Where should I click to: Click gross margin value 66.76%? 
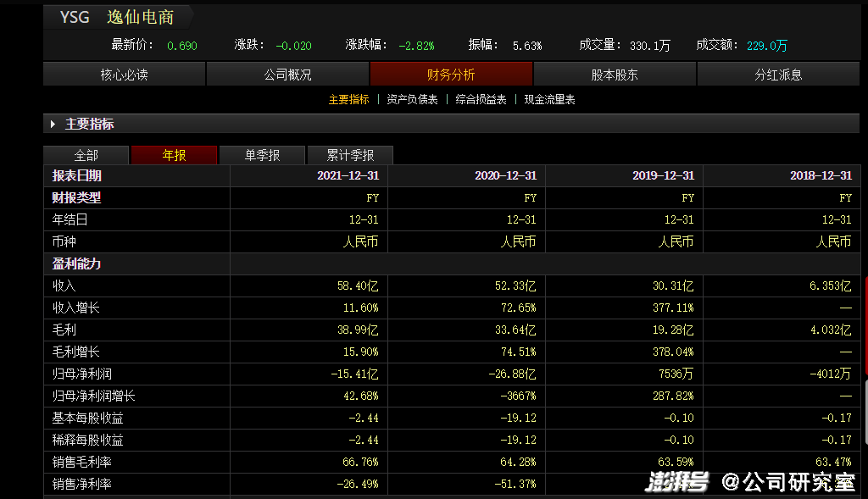pos(361,462)
